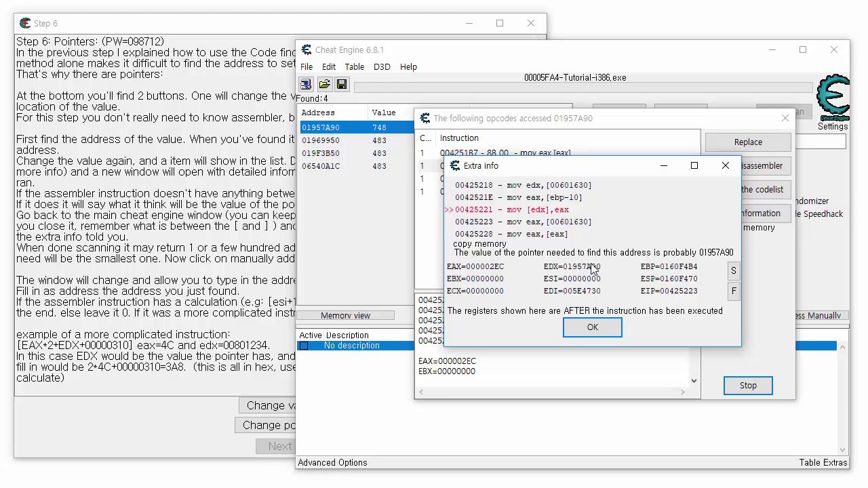Select address 019F3B50 row
This screenshot has width=868, height=488.
(357, 153)
